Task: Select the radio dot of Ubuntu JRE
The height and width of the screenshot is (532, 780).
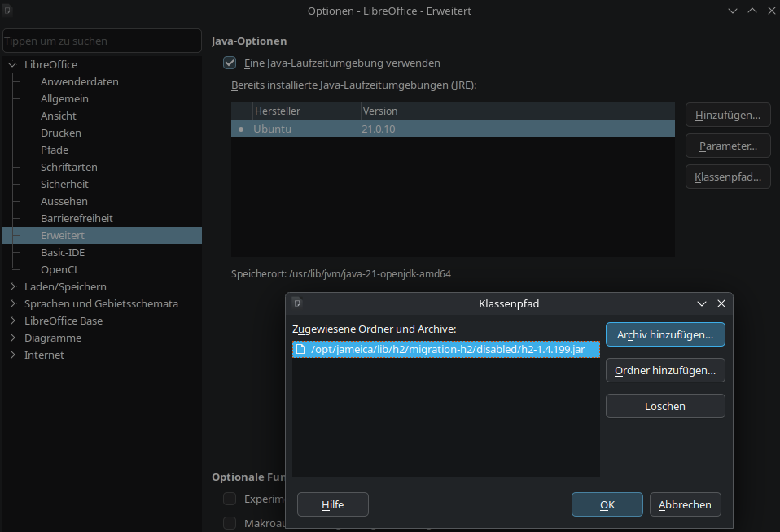Action: (x=241, y=129)
